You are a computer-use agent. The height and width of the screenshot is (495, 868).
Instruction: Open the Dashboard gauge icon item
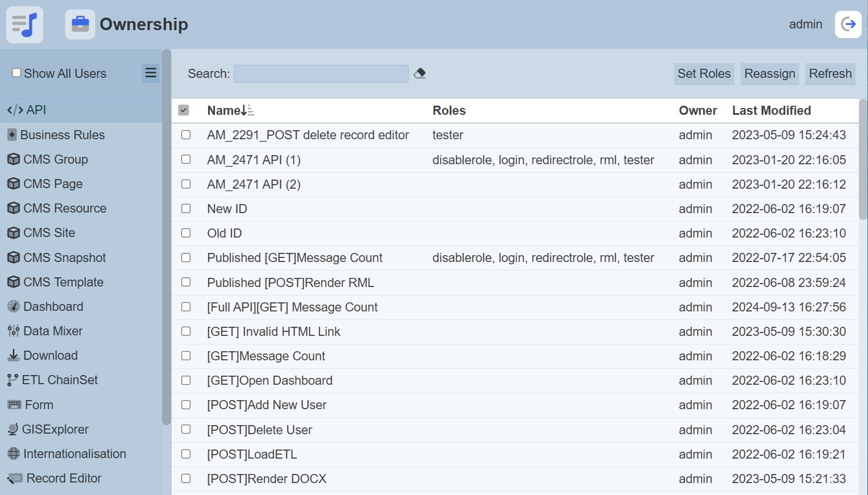[x=14, y=307]
